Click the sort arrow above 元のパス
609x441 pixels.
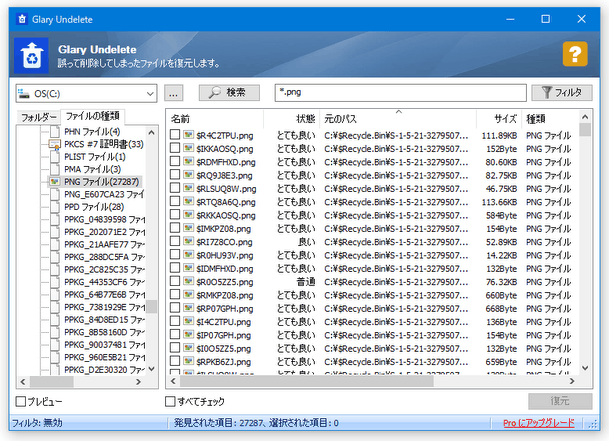(x=398, y=112)
